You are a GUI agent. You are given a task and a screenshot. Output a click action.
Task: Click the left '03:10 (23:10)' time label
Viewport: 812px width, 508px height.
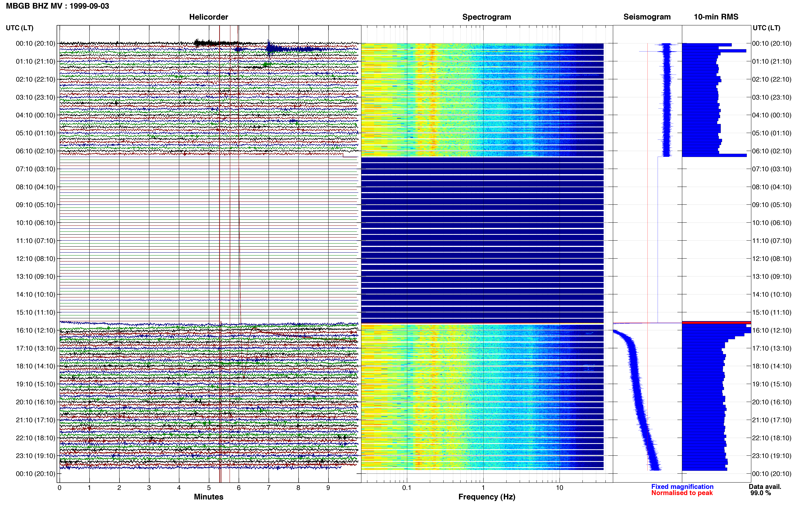pos(36,97)
